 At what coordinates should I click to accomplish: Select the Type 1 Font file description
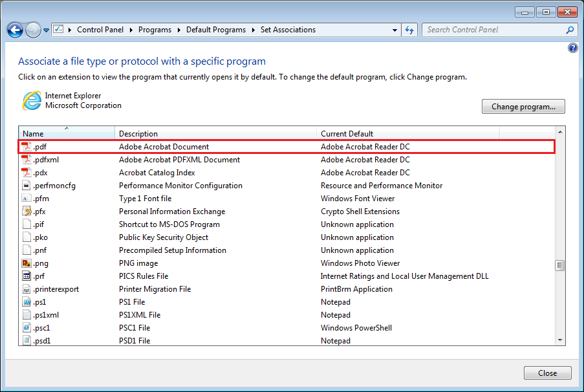146,199
